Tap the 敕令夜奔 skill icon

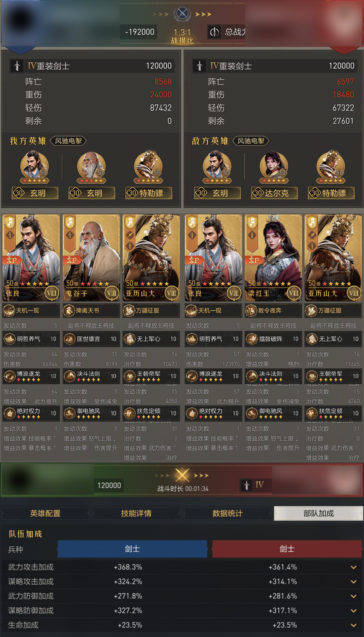click(251, 310)
